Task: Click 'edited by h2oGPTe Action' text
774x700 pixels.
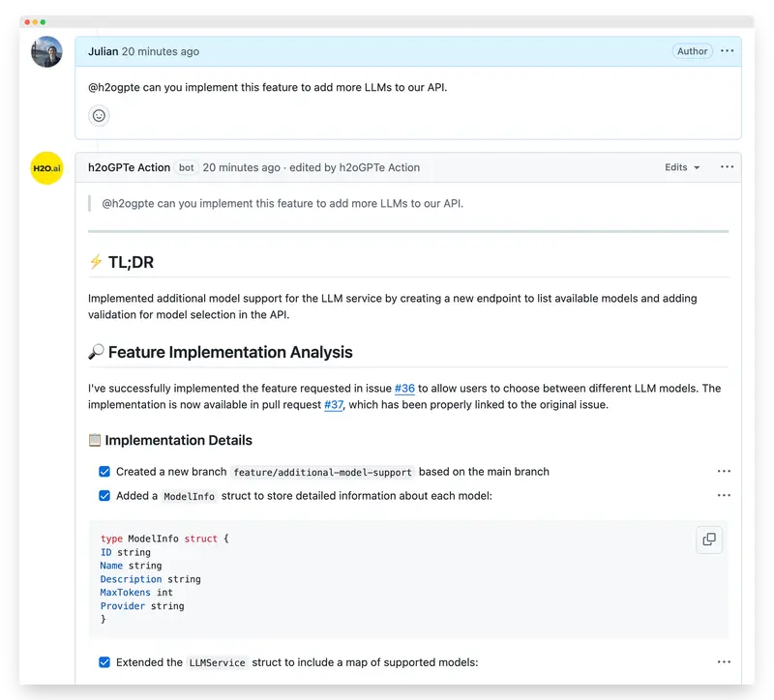Action: pos(354,167)
